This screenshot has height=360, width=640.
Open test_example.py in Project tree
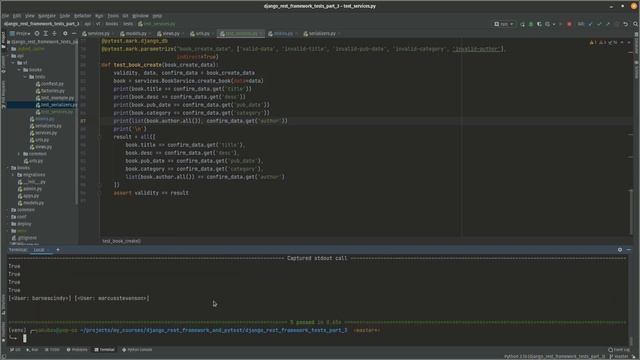[57, 98]
